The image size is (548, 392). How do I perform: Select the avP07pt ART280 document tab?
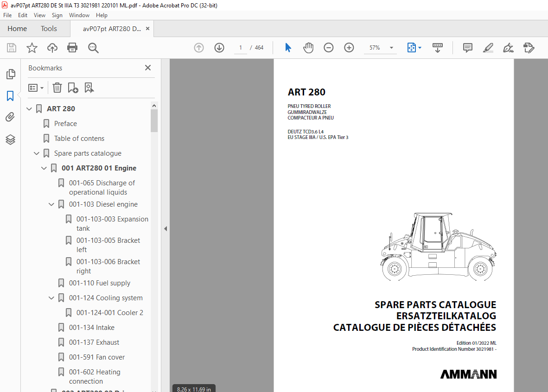pyautogui.click(x=112, y=29)
